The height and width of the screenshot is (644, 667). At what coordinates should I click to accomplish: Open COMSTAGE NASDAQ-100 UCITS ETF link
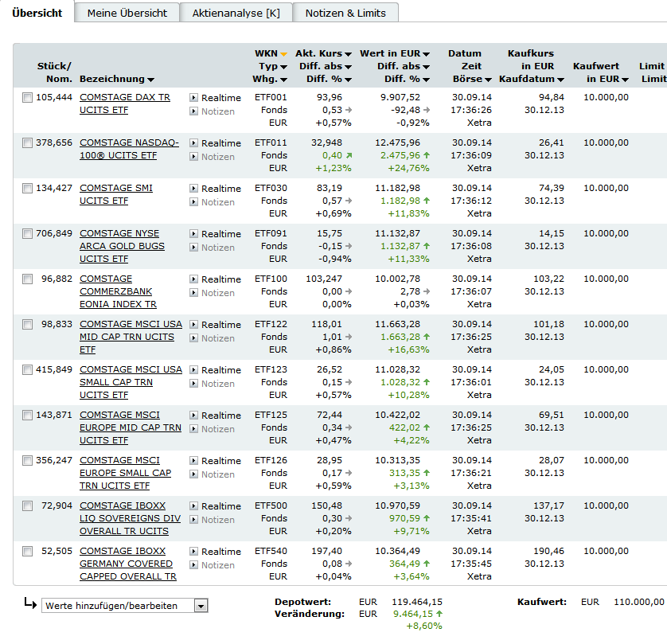(x=129, y=149)
